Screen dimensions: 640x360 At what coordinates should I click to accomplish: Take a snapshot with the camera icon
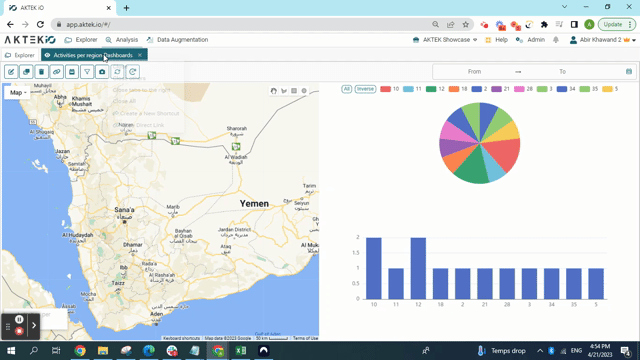pyautogui.click(x=102, y=72)
